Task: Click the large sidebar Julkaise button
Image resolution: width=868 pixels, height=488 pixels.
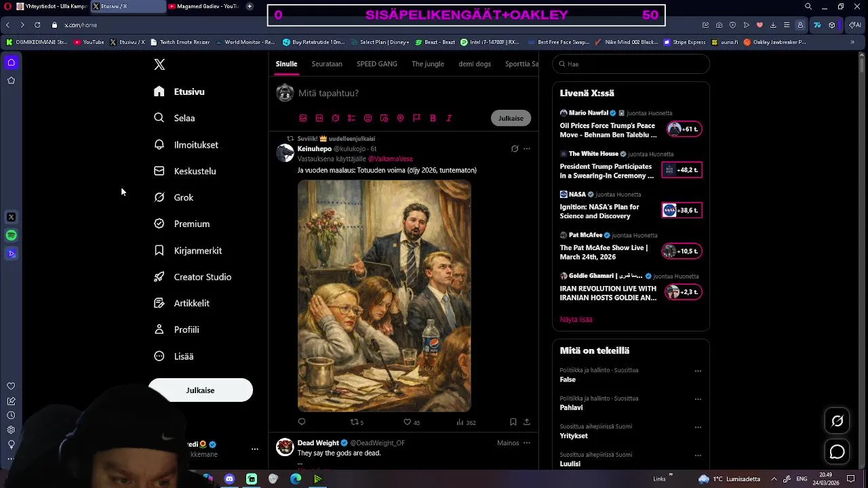Action: point(201,390)
